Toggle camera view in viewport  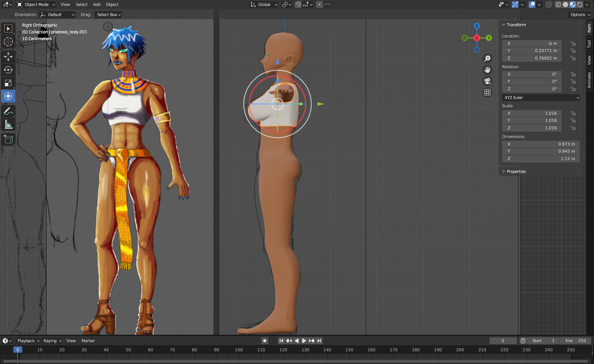pos(487,81)
